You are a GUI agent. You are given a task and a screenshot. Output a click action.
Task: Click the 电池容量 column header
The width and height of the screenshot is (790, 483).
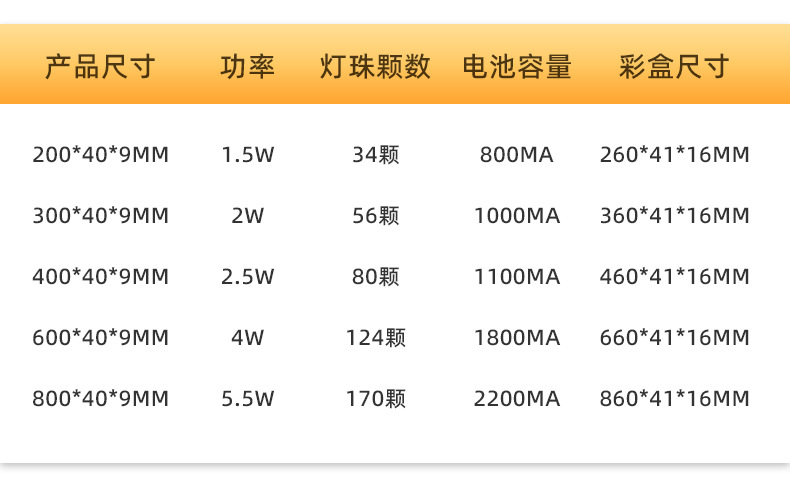coord(517,67)
